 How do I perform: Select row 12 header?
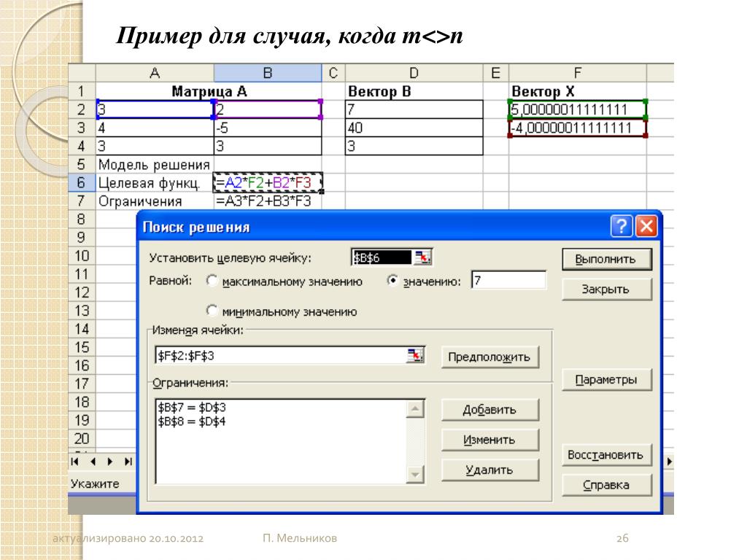82,292
